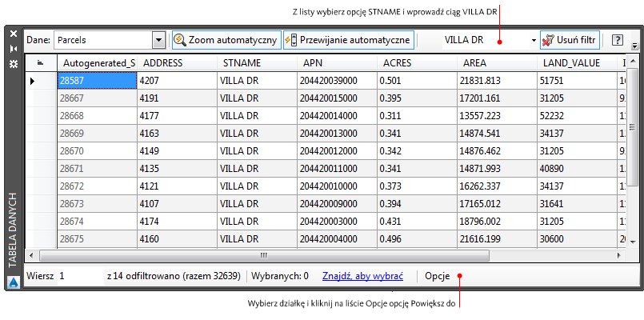This screenshot has height=320, width=644.
Task: Click the LAND_VALUE column header
Action: 578,63
